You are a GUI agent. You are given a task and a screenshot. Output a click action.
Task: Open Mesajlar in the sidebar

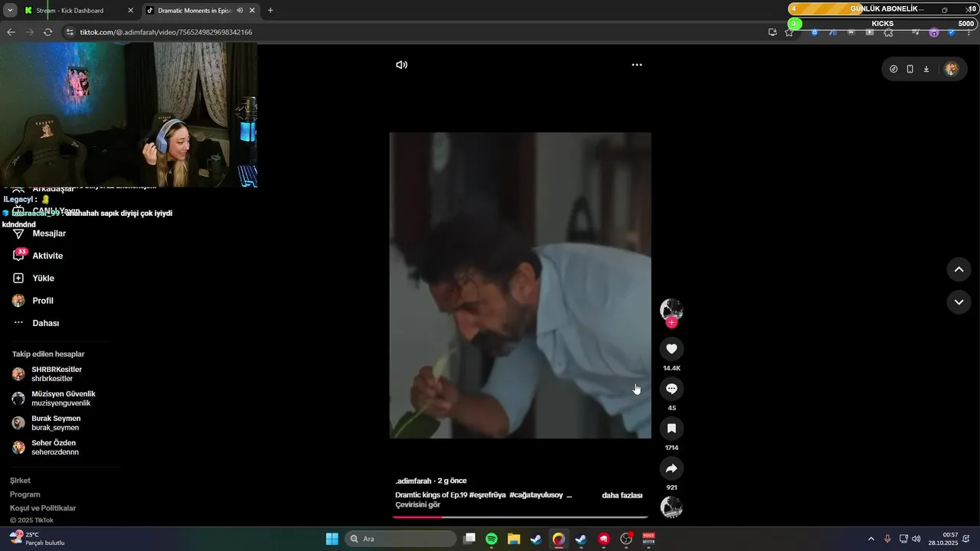pos(40,233)
